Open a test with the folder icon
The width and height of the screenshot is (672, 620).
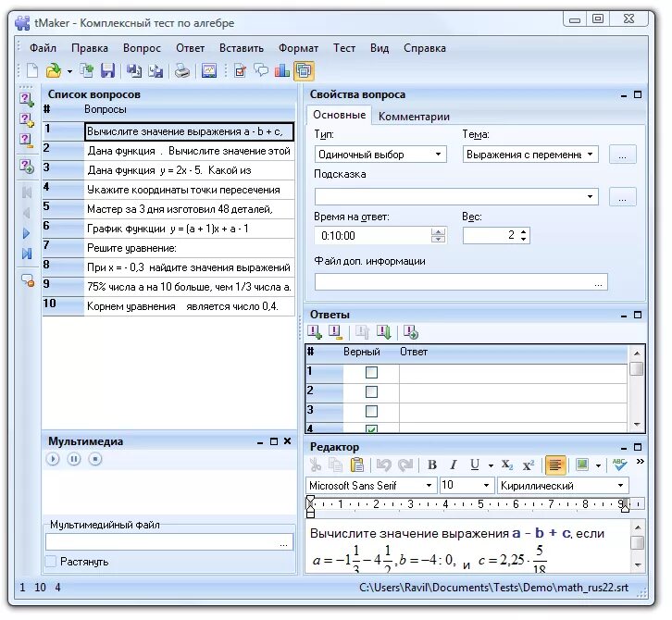click(x=54, y=70)
